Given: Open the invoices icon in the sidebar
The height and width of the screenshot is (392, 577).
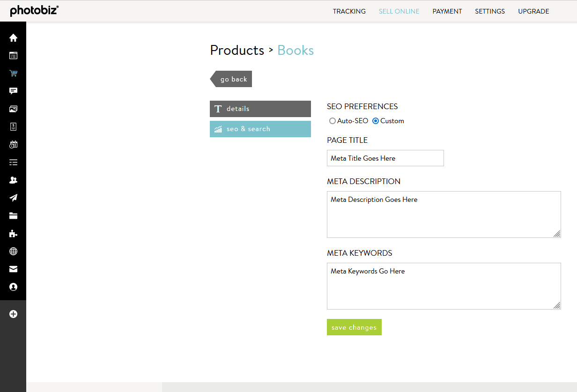Looking at the screenshot, I should (x=13, y=126).
